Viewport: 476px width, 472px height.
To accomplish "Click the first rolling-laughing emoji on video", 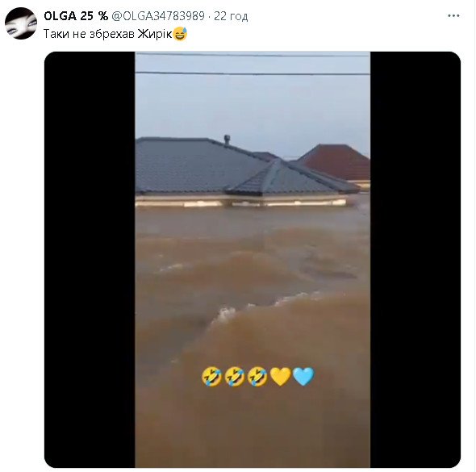I will [211, 377].
